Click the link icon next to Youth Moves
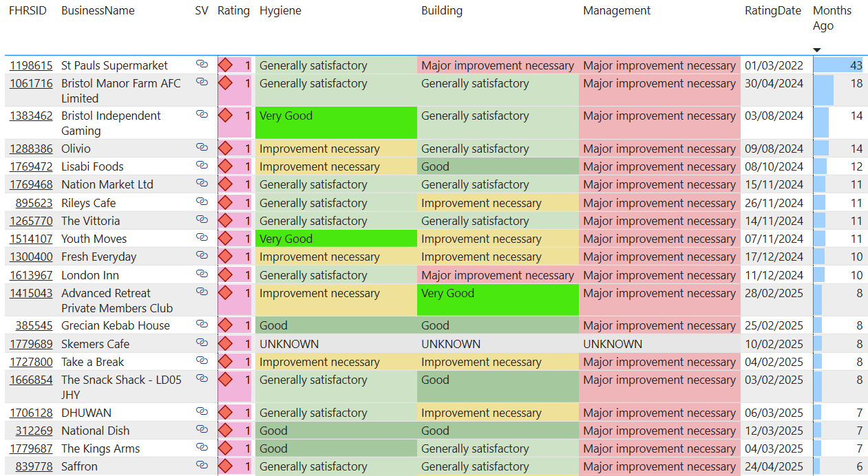This screenshot has height=476, width=868. pyautogui.click(x=202, y=237)
